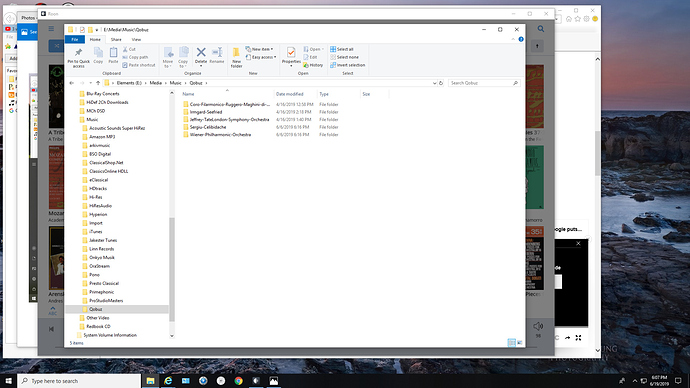
Task: Select Presto Classical folder in tree
Action: click(x=104, y=284)
